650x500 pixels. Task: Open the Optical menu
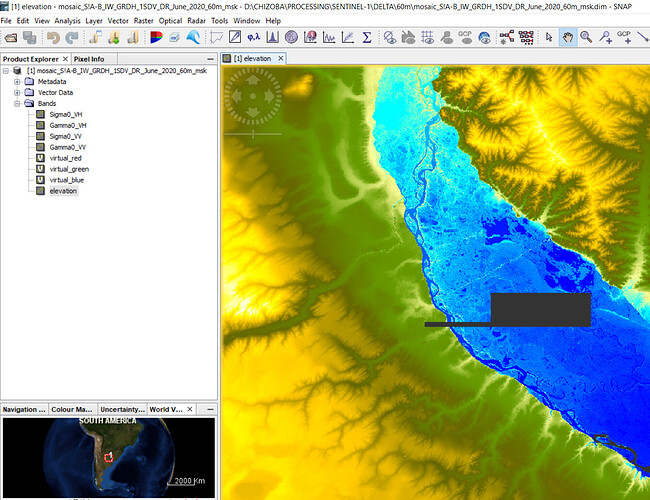(x=170, y=21)
